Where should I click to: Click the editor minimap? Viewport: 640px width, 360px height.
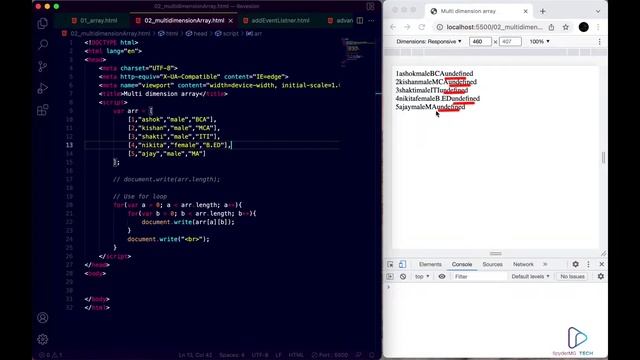click(x=357, y=52)
